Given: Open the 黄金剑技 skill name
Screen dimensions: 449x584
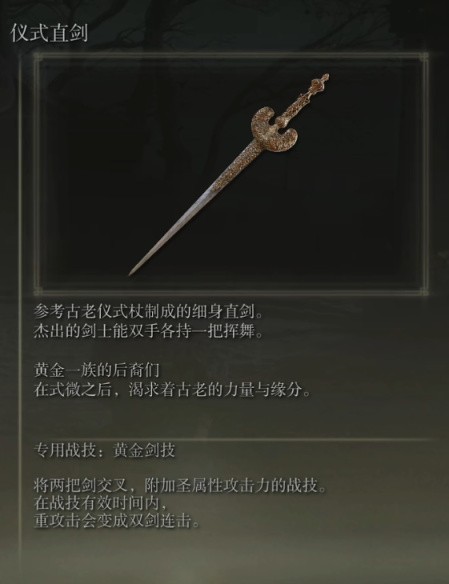Looking at the screenshot, I should point(144,450).
